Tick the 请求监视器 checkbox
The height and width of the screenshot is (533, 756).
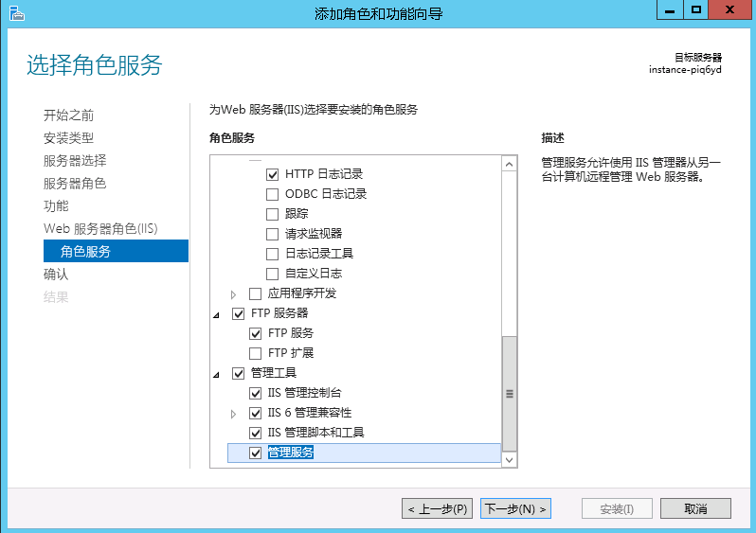click(273, 234)
